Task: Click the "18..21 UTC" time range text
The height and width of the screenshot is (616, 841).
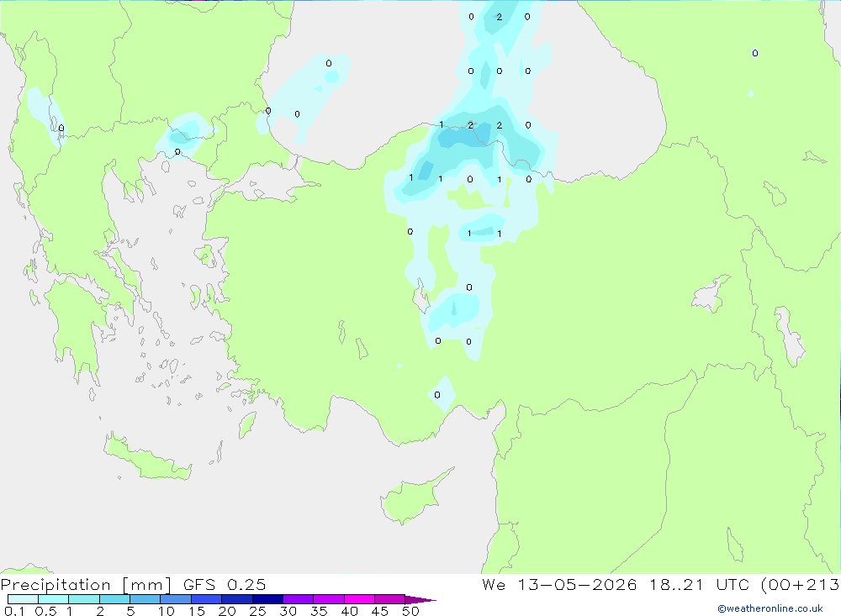Action: click(x=699, y=584)
